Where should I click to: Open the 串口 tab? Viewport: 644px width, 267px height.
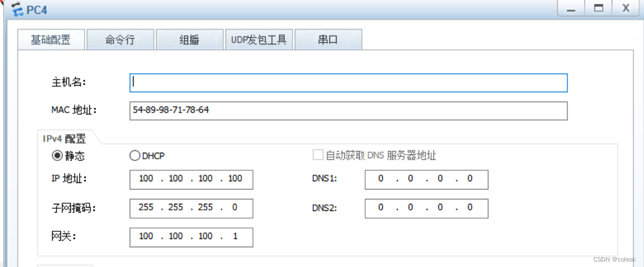[x=328, y=40]
